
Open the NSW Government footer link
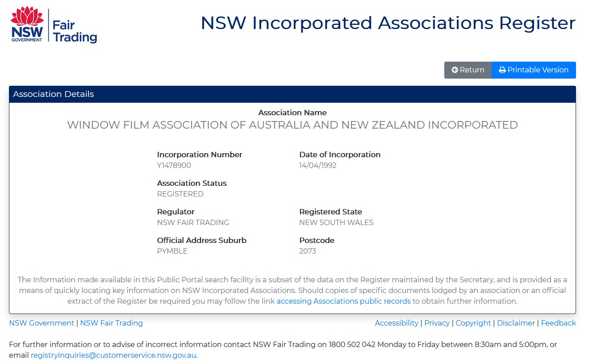click(42, 323)
